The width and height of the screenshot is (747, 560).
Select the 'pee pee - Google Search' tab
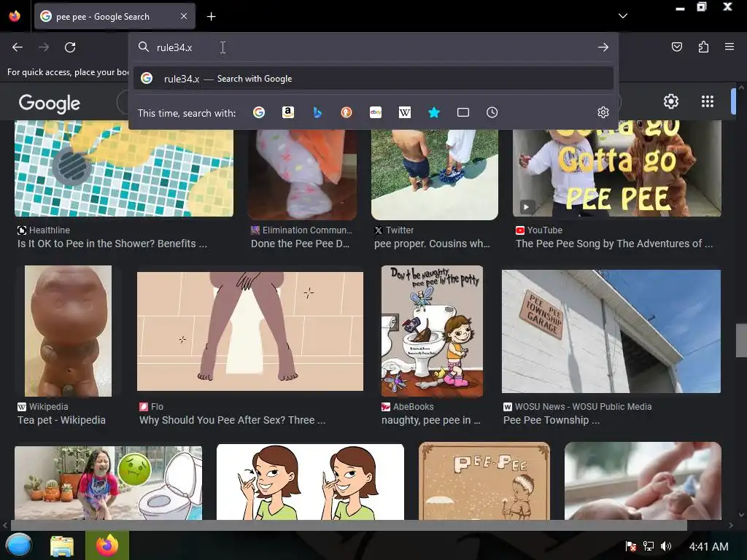pyautogui.click(x=115, y=16)
